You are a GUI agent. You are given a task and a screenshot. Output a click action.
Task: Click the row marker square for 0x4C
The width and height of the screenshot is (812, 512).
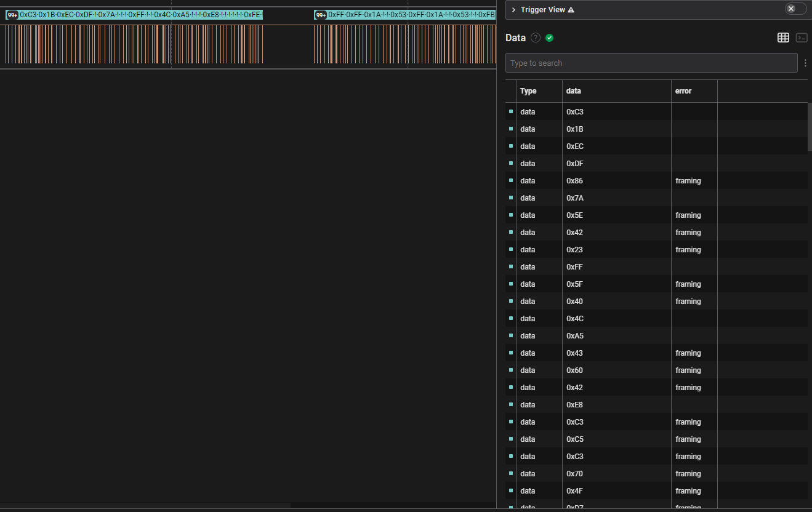tap(511, 318)
